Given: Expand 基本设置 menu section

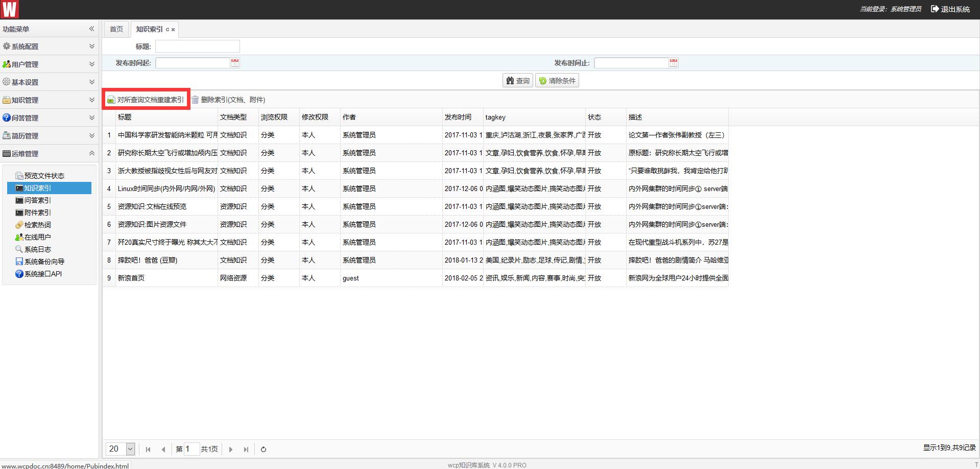Looking at the screenshot, I should point(49,82).
